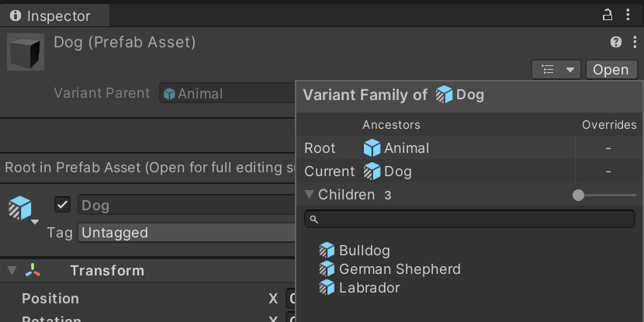Open the Tag dropdown showing Untagged

coord(186,233)
